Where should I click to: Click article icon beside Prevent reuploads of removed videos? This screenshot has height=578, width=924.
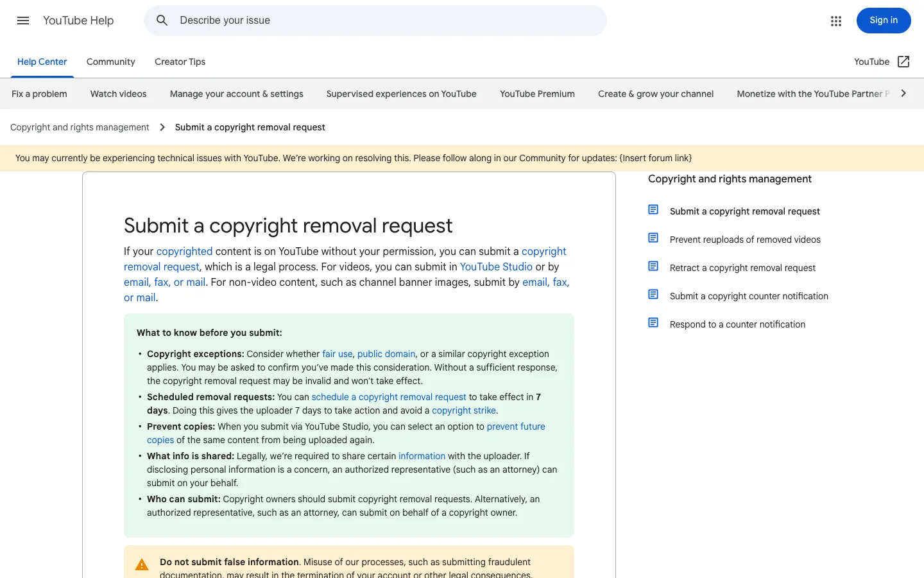[653, 238]
